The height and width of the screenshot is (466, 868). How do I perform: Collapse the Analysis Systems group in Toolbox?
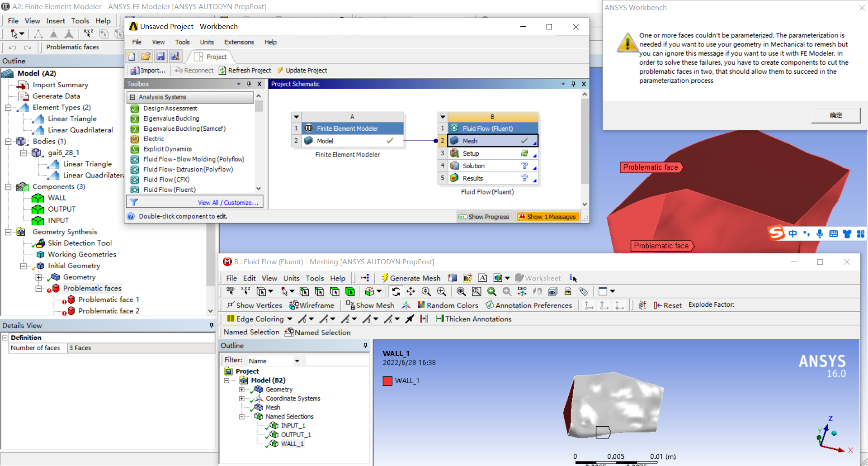point(132,97)
